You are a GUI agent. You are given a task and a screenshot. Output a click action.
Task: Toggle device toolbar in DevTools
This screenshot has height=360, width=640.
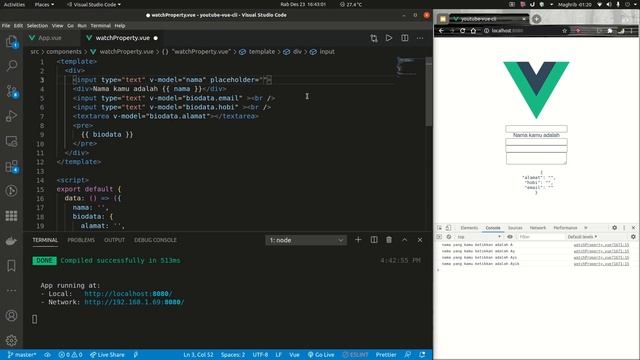pos(448,228)
